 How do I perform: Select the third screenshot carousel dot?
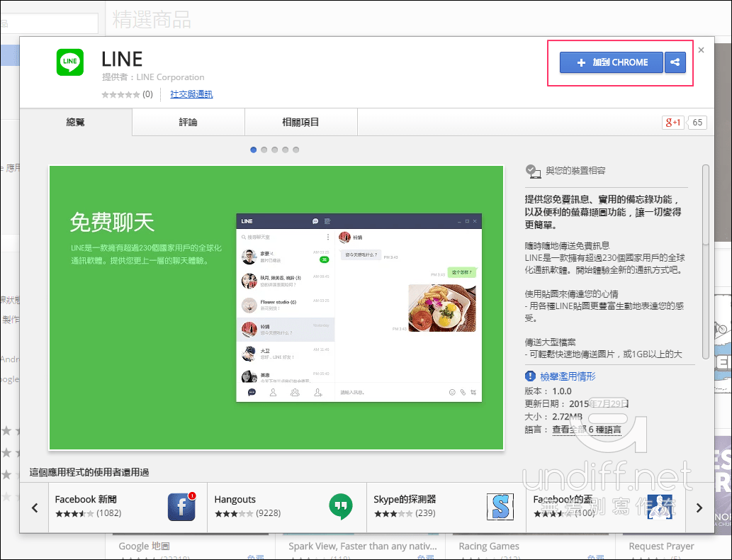click(274, 150)
